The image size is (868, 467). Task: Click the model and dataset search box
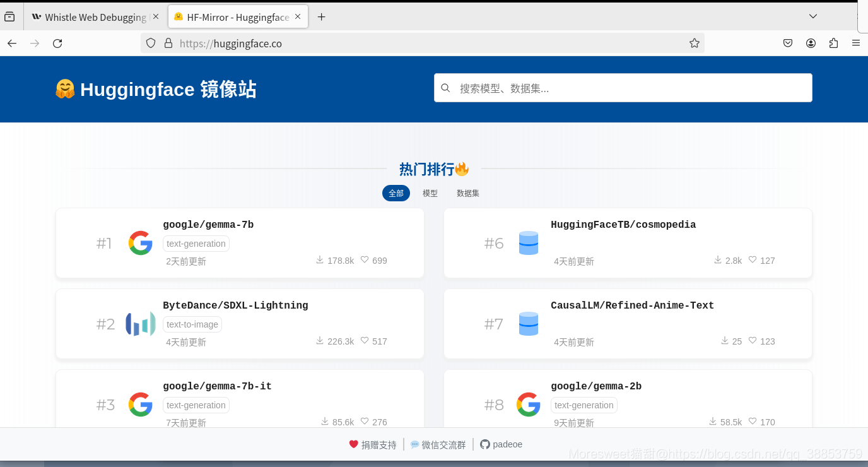point(623,88)
